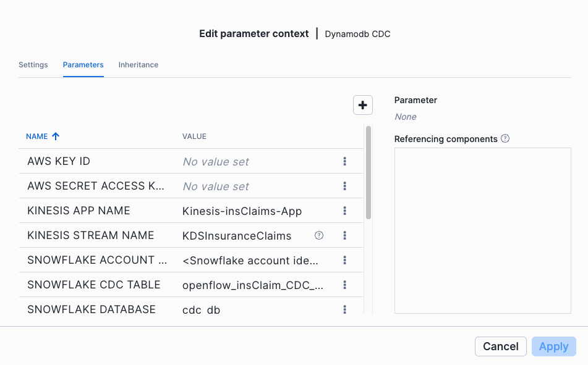Add a new parameter with plus button

coord(362,105)
